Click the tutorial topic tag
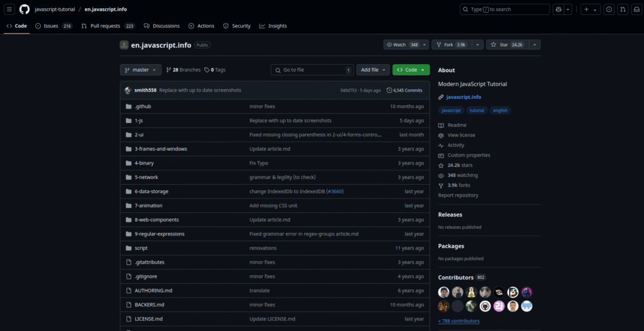Image resolution: width=644 pixels, height=331 pixels. (x=477, y=111)
